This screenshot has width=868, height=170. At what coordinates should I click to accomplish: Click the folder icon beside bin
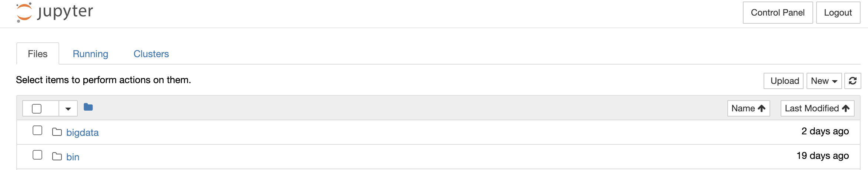(x=57, y=157)
